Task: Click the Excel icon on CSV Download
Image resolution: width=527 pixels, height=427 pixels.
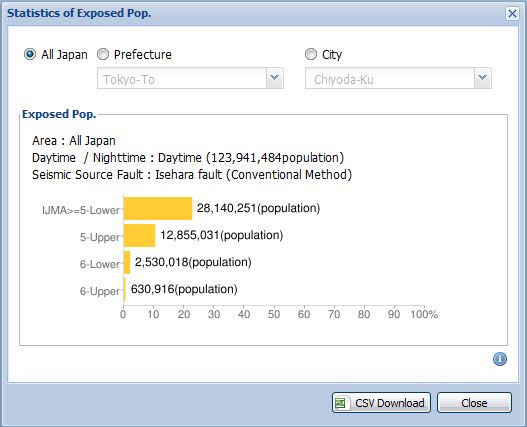Action: tap(340, 402)
